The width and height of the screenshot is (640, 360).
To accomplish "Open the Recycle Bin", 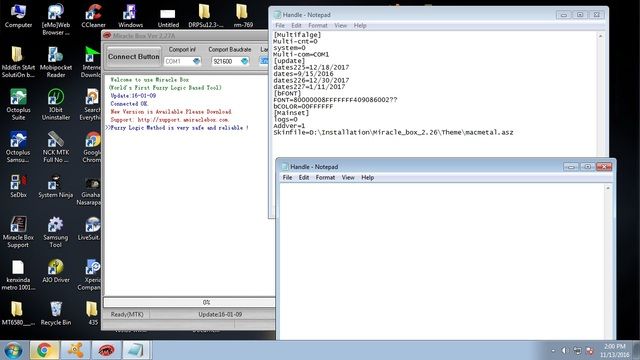I will [56, 313].
